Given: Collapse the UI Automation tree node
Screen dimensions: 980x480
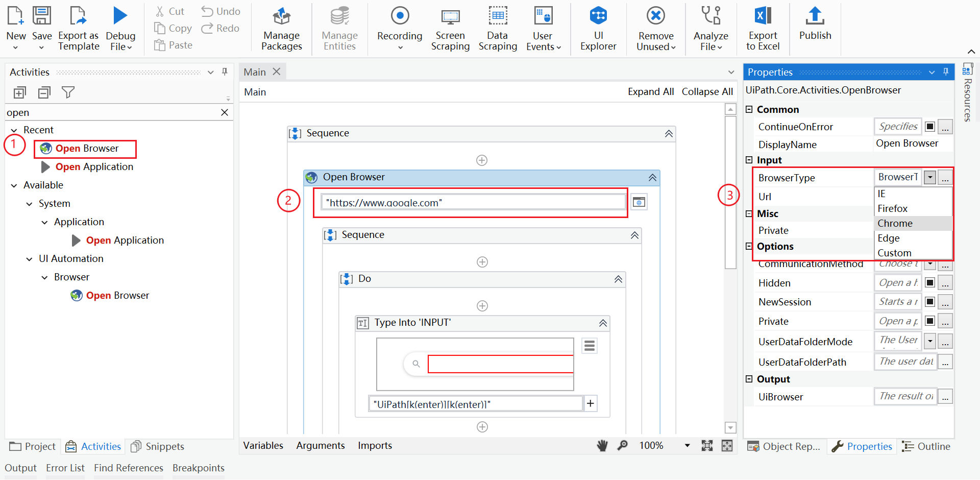Looking at the screenshot, I should point(29,258).
